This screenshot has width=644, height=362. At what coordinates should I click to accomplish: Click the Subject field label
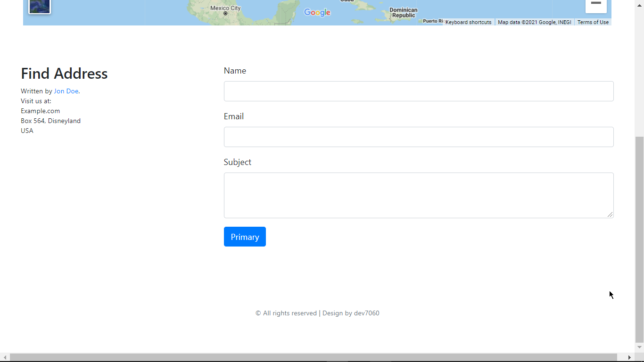click(x=237, y=162)
